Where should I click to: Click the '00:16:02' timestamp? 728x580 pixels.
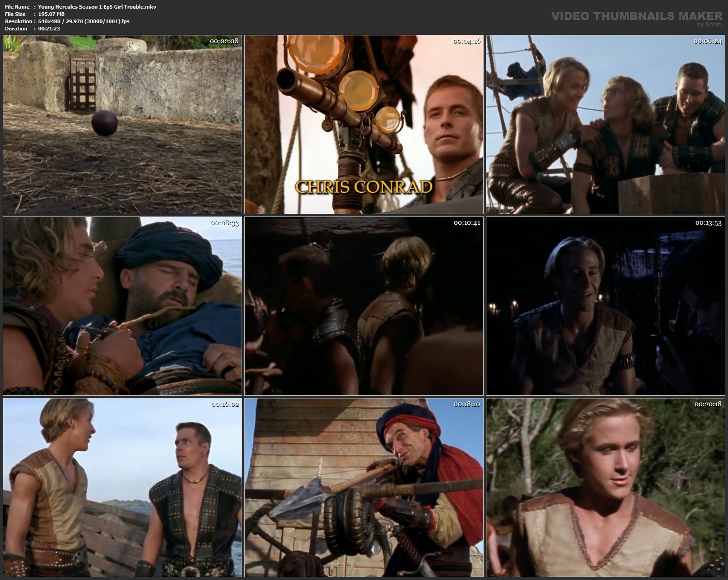[x=225, y=404]
